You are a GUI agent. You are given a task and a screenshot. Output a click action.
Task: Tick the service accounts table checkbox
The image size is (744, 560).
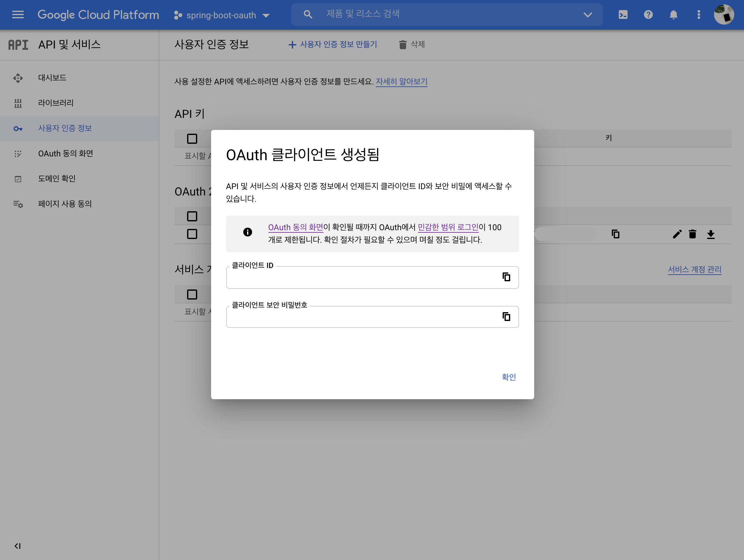[192, 295]
